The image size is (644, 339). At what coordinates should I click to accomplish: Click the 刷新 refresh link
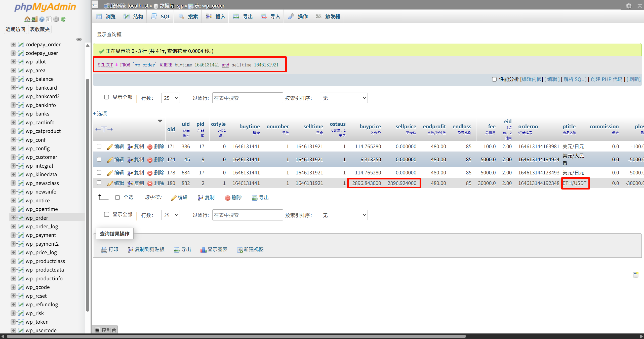[x=634, y=79]
